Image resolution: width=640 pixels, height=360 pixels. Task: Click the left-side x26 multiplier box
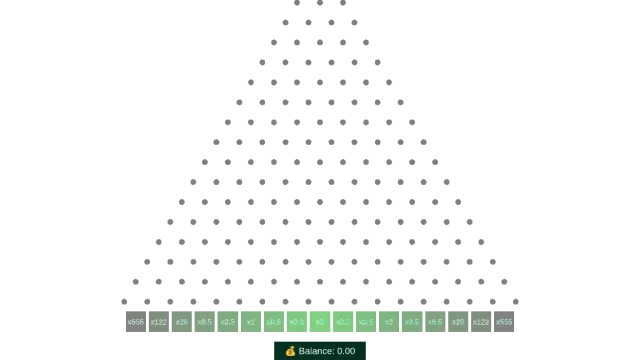click(182, 322)
